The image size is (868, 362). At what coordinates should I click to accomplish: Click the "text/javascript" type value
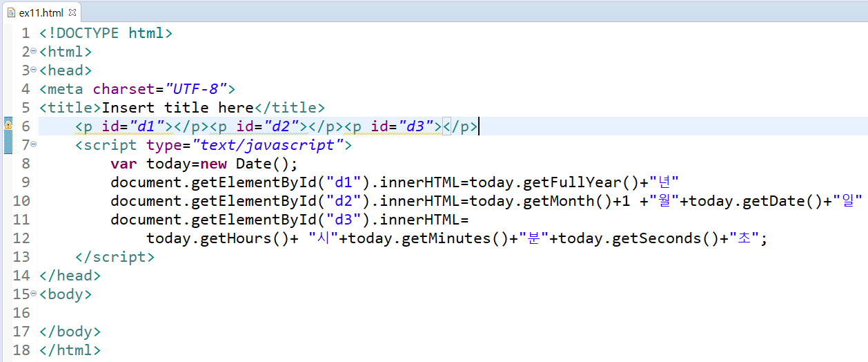(268, 144)
